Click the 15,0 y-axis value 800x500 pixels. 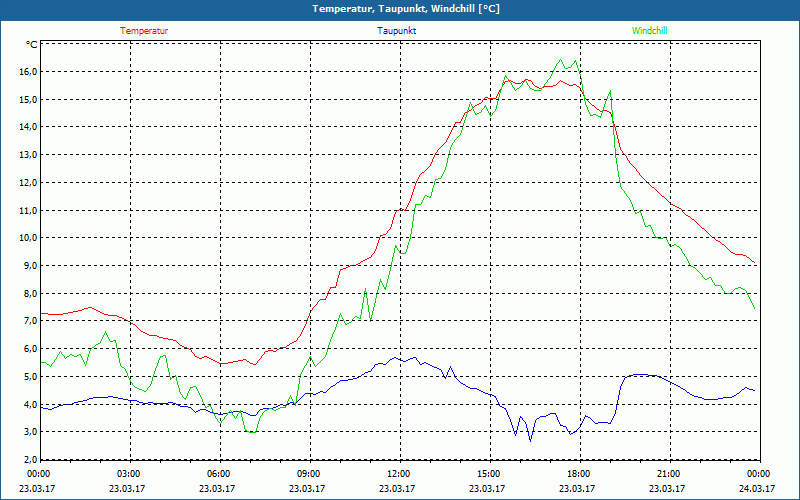pyautogui.click(x=28, y=99)
